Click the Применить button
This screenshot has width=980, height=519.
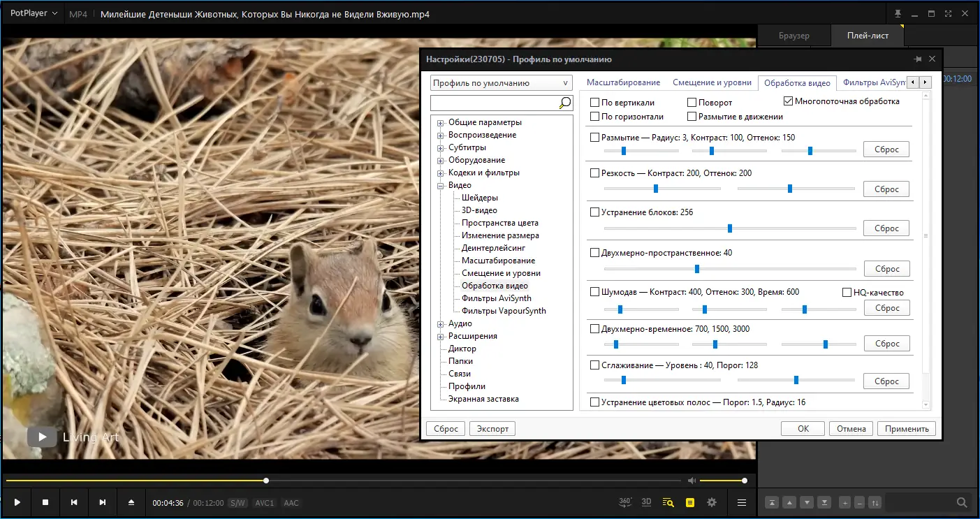click(906, 429)
